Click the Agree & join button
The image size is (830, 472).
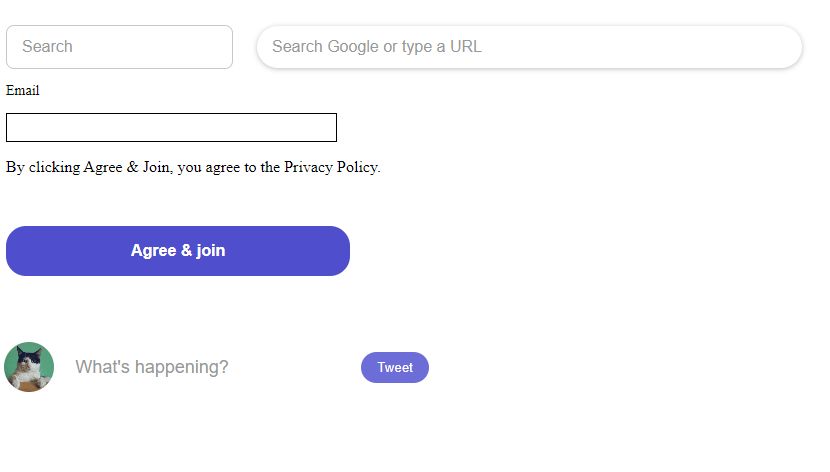178,251
